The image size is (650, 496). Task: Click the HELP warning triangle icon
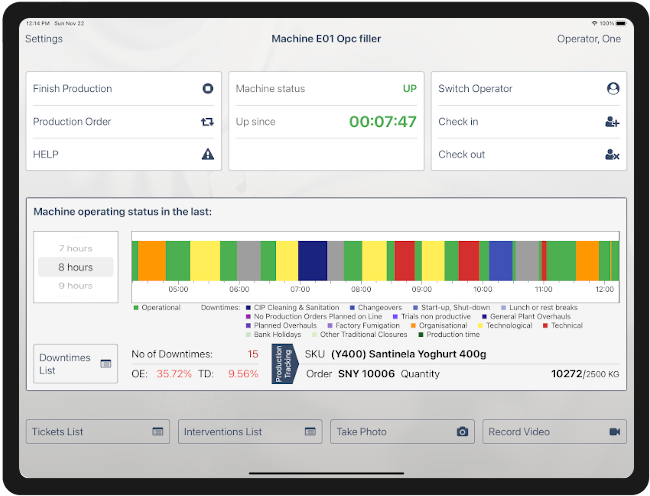208,154
